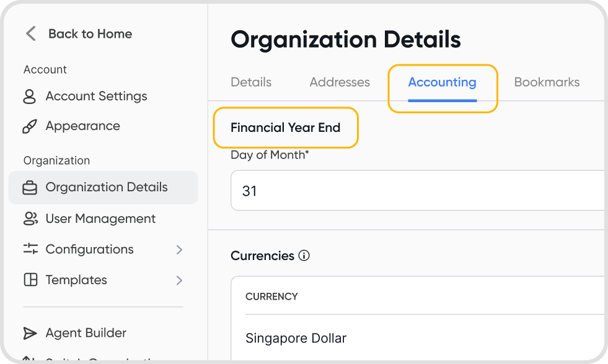Expand the Templates submenu chevron
This screenshot has height=364, width=608.
pos(179,280)
